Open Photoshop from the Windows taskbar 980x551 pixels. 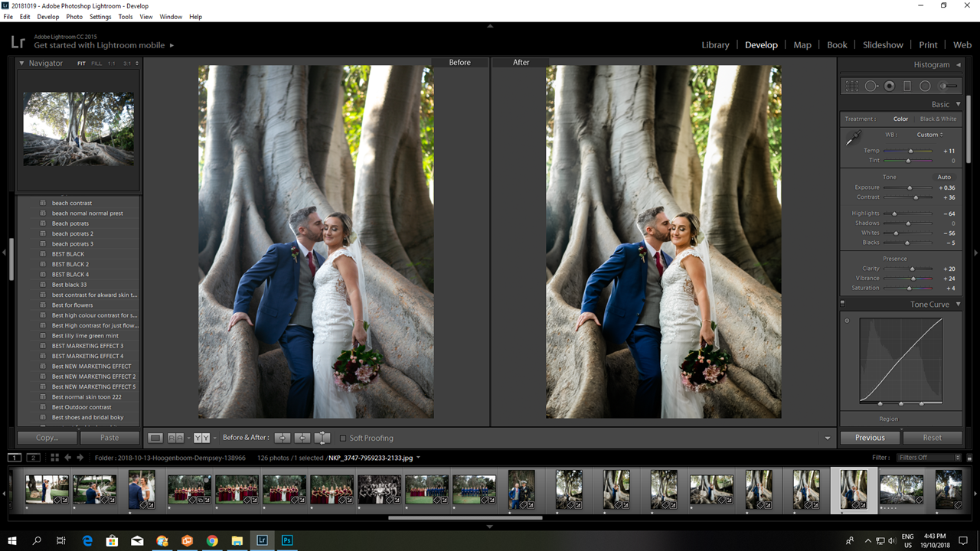pos(288,540)
